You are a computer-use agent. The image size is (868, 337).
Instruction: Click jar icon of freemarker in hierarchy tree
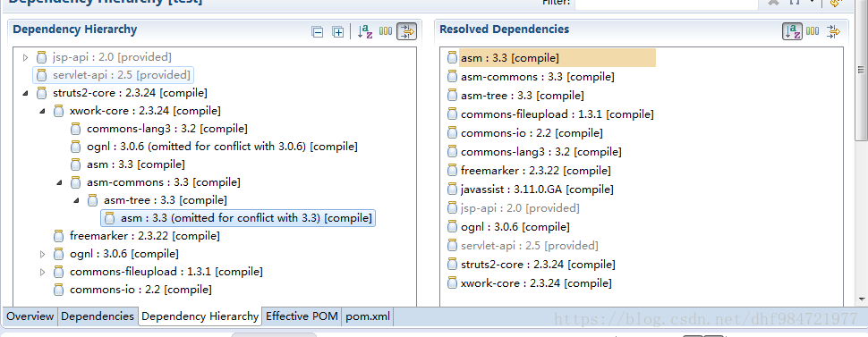59,236
